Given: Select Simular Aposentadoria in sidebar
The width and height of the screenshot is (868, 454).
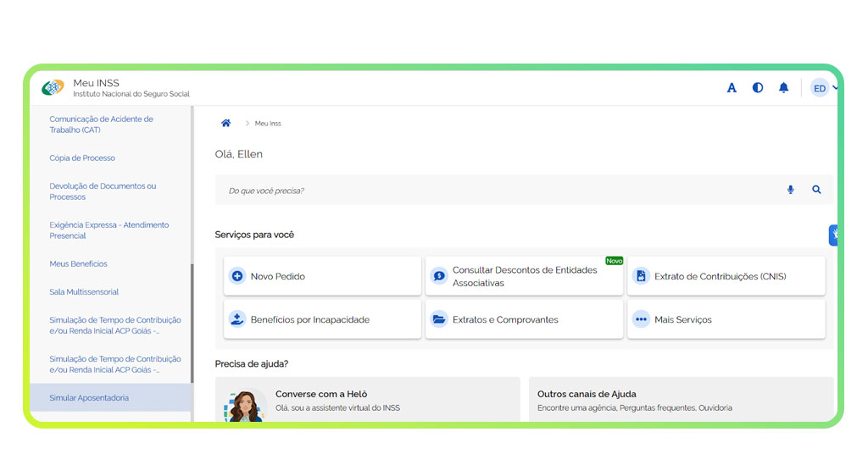Looking at the screenshot, I should point(89,398).
